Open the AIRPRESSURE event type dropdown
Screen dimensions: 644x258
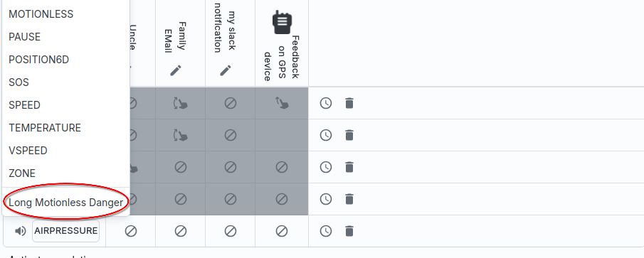pyautogui.click(x=65, y=231)
